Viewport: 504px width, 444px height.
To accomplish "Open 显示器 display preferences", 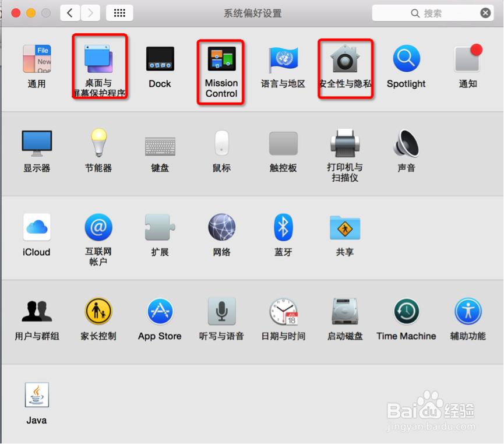I will (37, 143).
